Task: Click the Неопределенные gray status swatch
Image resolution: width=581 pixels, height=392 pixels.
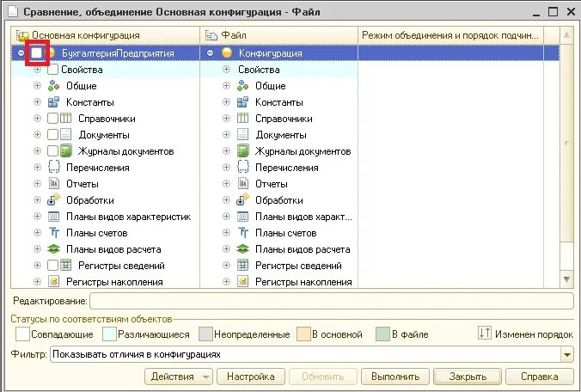Action: click(x=205, y=334)
